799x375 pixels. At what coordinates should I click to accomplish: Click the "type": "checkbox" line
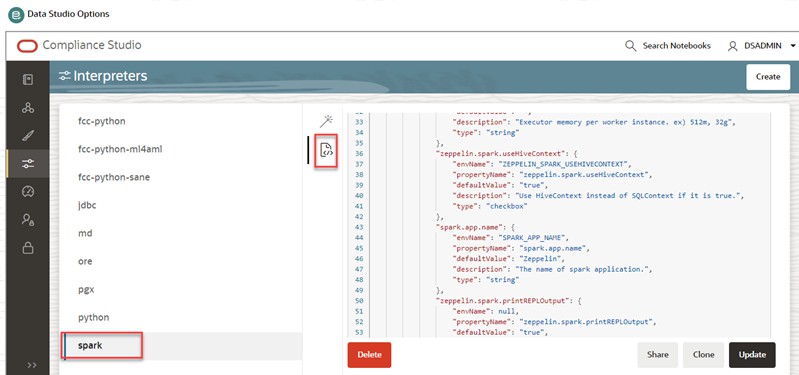pos(489,206)
